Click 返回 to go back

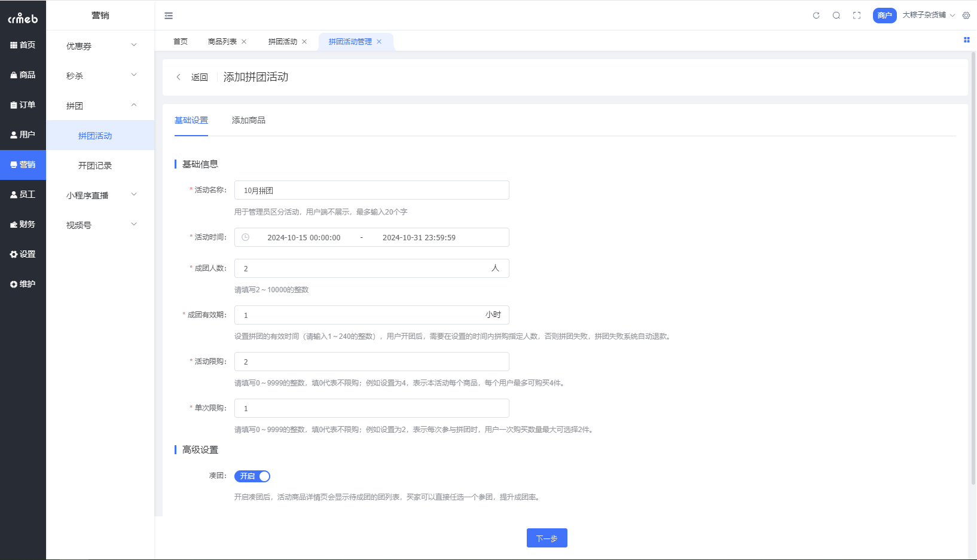coord(199,77)
